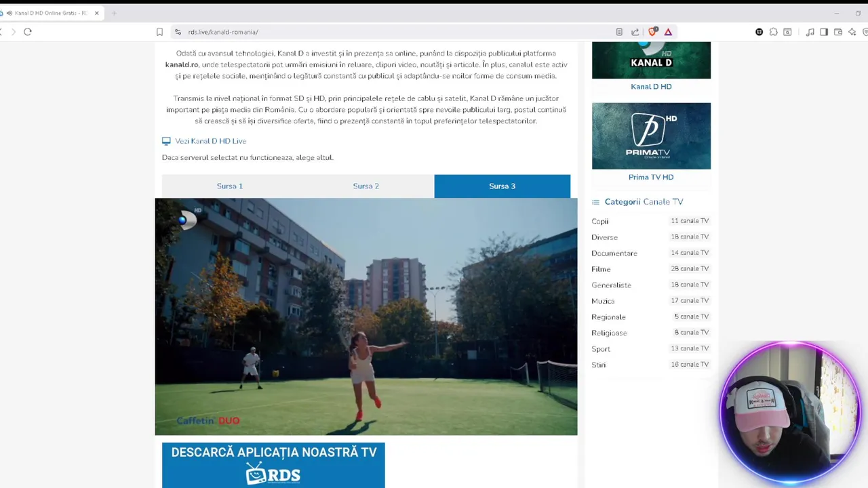The height and width of the screenshot is (488, 868).
Task: Open Brave Rewards triangle icon
Action: tap(668, 32)
